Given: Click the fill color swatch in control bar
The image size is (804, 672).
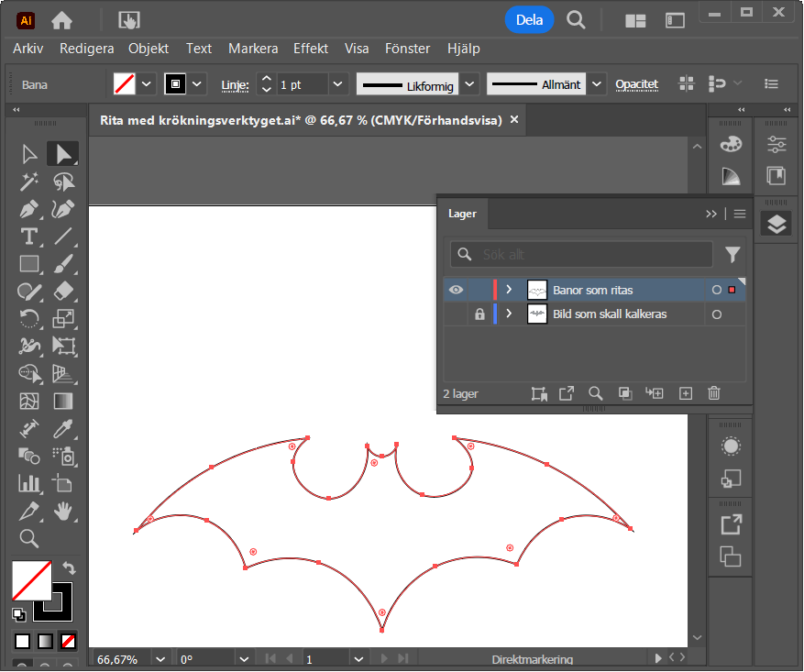Looking at the screenshot, I should click(x=124, y=84).
